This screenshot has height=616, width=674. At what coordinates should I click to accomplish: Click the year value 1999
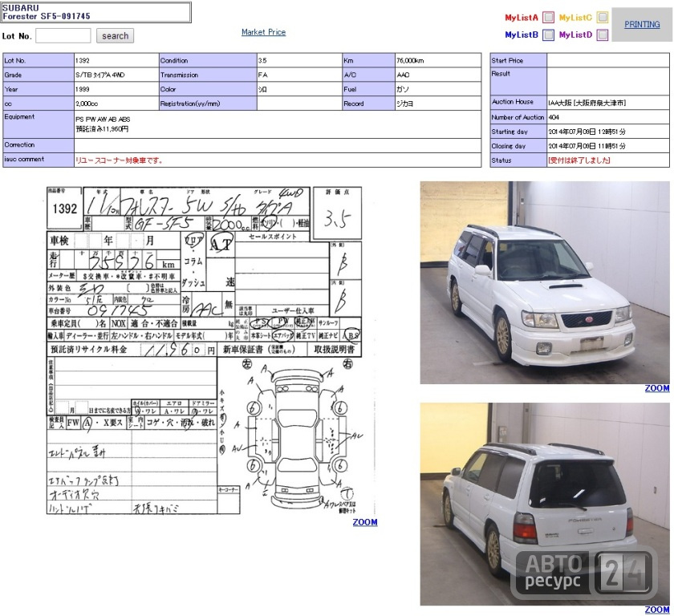[82, 89]
